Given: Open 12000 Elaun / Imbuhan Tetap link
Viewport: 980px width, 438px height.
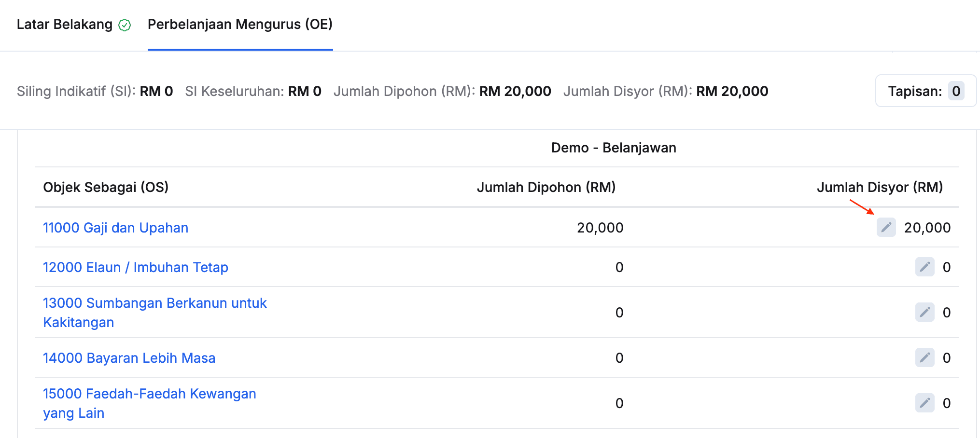Looking at the screenshot, I should click(135, 267).
